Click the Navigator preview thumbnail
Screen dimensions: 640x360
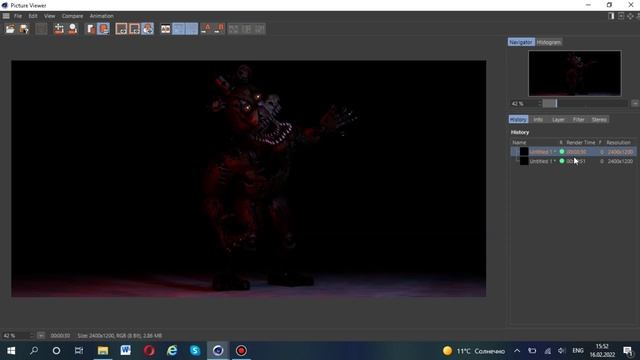575,73
